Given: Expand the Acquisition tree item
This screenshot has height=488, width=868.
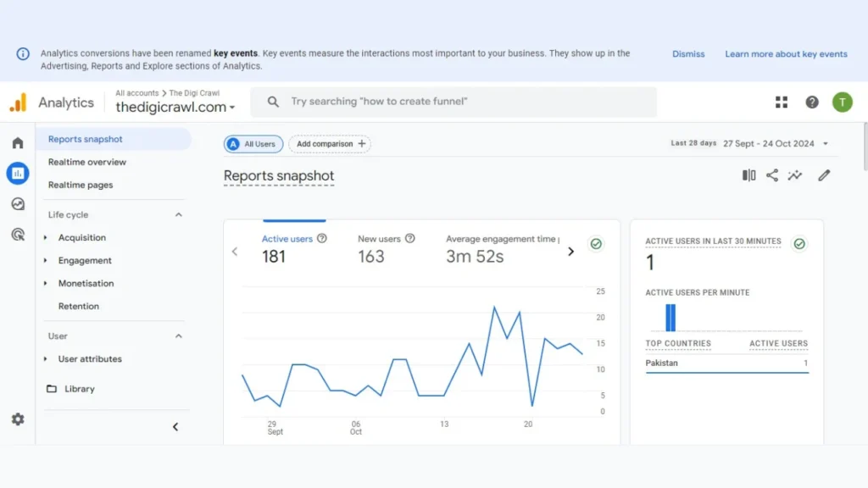Looking at the screenshot, I should [x=46, y=237].
